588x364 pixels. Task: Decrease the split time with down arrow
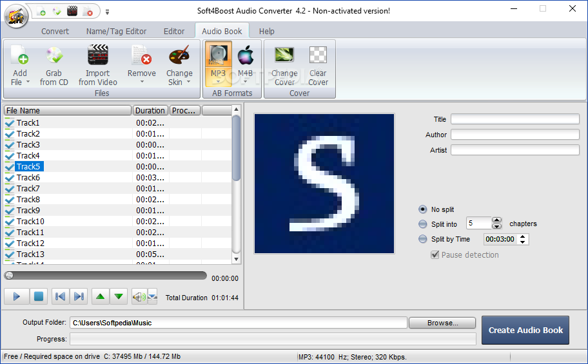point(523,242)
